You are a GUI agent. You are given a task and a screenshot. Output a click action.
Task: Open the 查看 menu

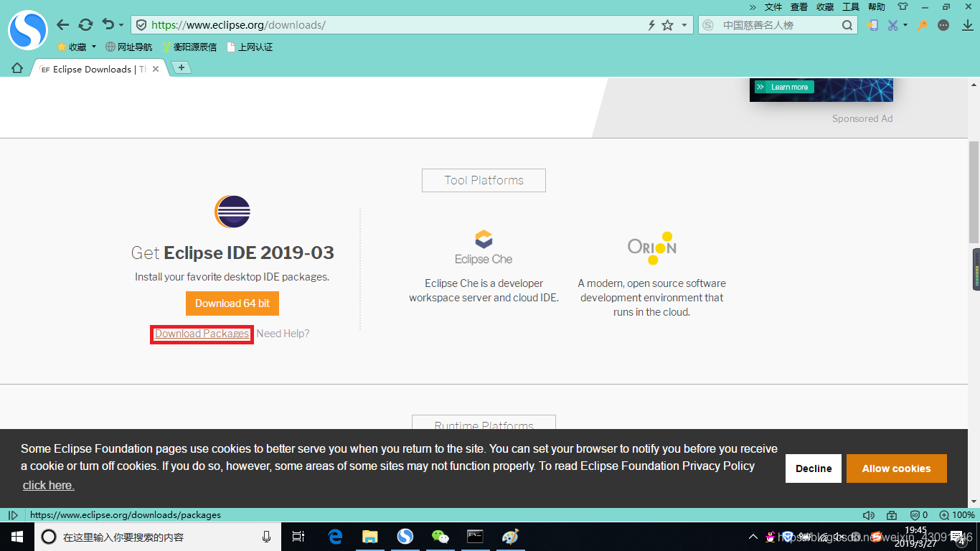(x=799, y=6)
